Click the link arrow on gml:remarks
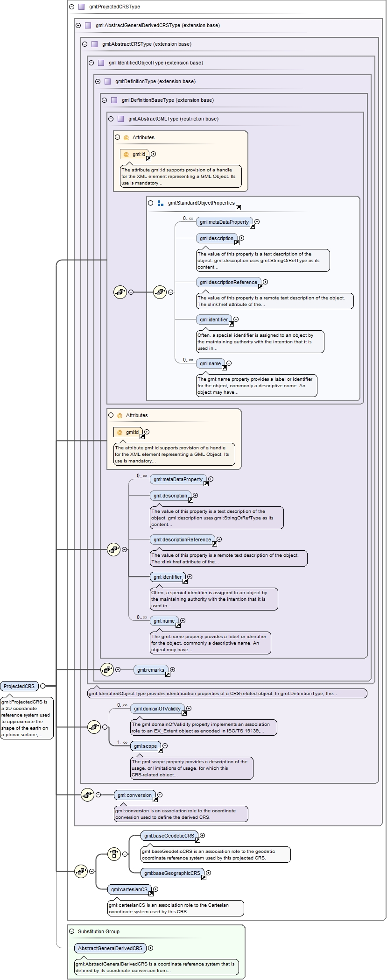Viewport: 387px width, 980px height. (168, 674)
